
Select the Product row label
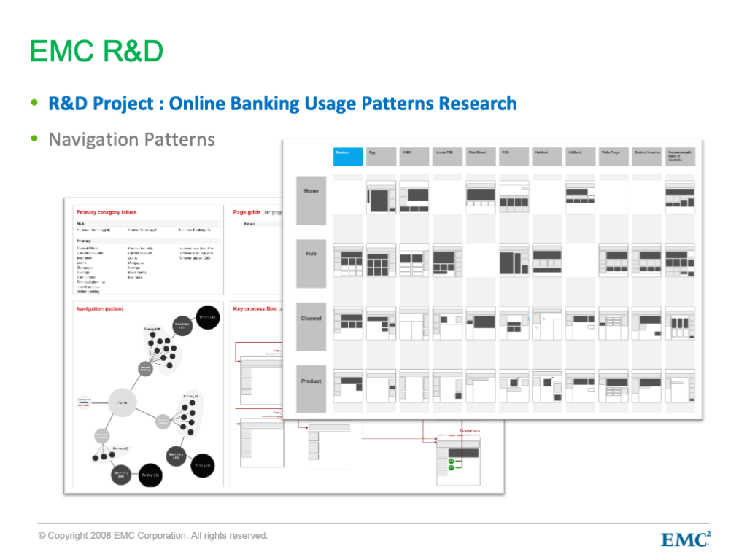tap(311, 389)
